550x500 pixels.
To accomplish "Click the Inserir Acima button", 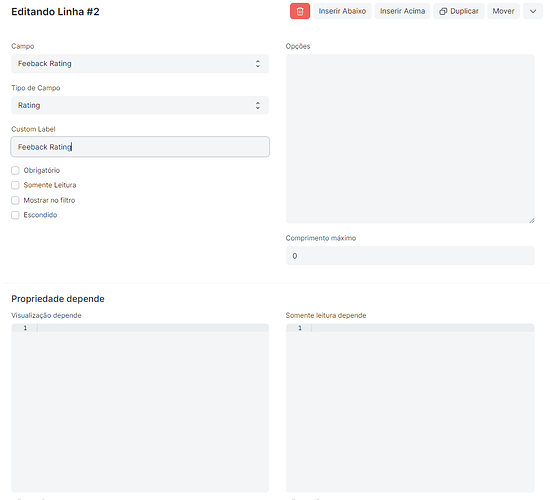I will 402,11.
